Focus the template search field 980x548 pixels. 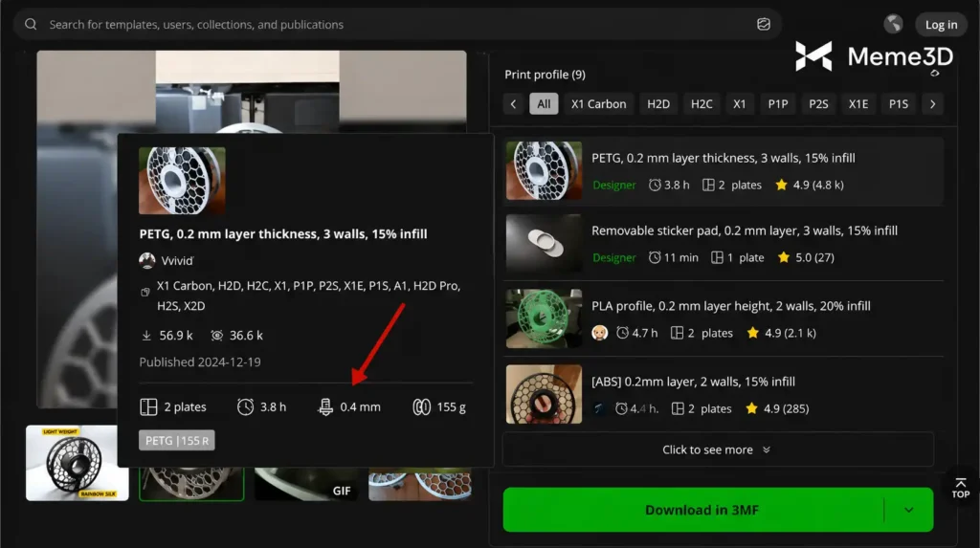point(397,24)
